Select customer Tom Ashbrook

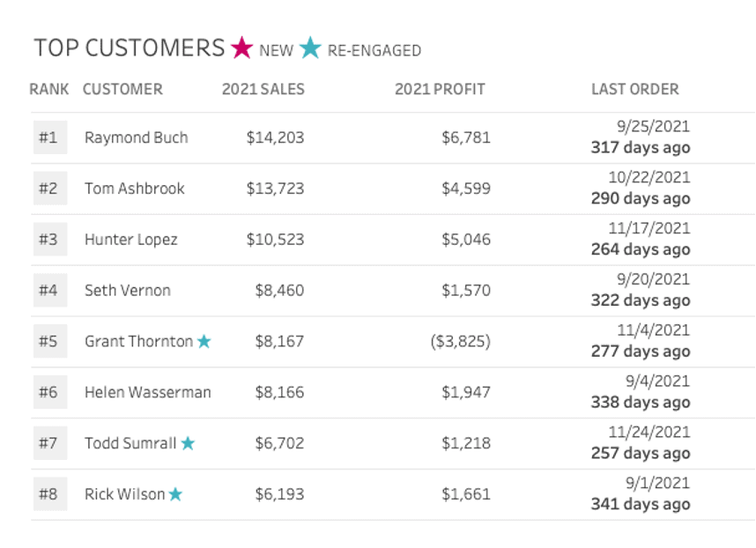134,189
